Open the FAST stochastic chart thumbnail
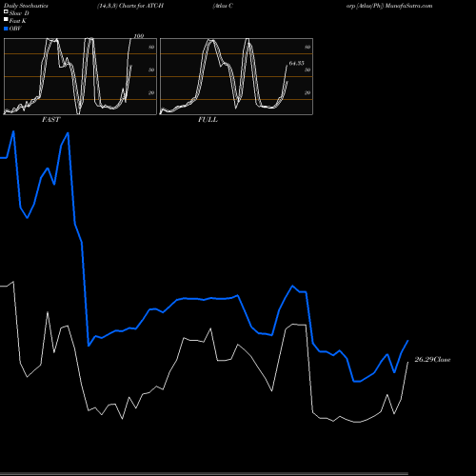Image resolution: width=476 pixels, height=476 pixels. click(80, 76)
